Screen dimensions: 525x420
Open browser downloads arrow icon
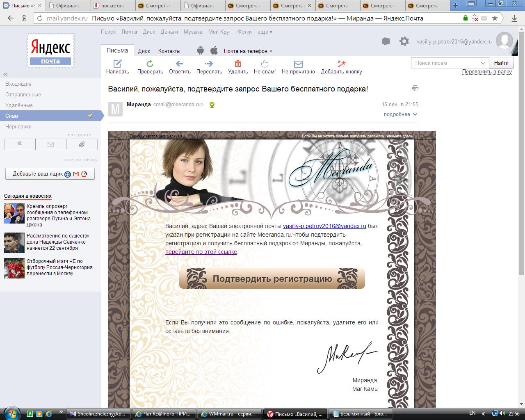pyautogui.click(x=514, y=18)
